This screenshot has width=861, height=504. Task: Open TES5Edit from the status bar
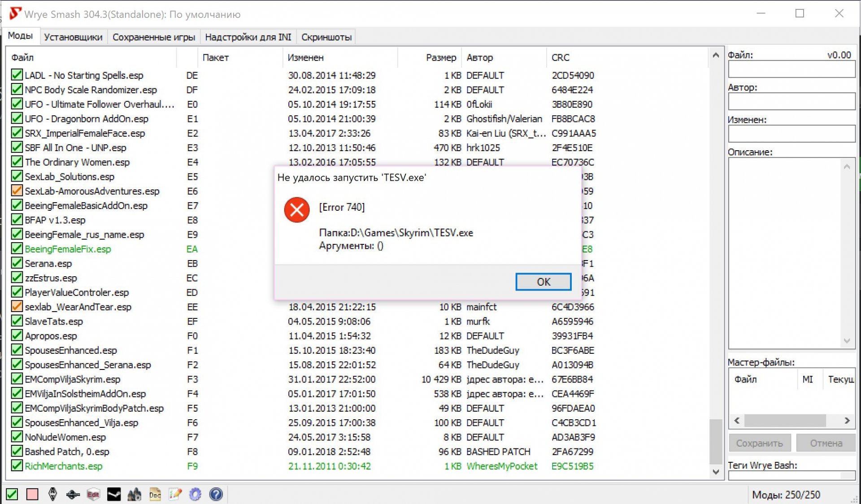pyautogui.click(x=93, y=494)
